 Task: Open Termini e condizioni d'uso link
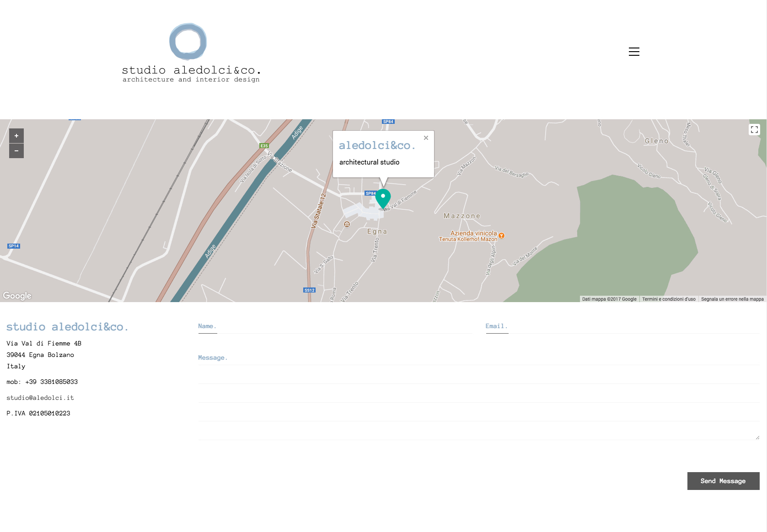[669, 299]
